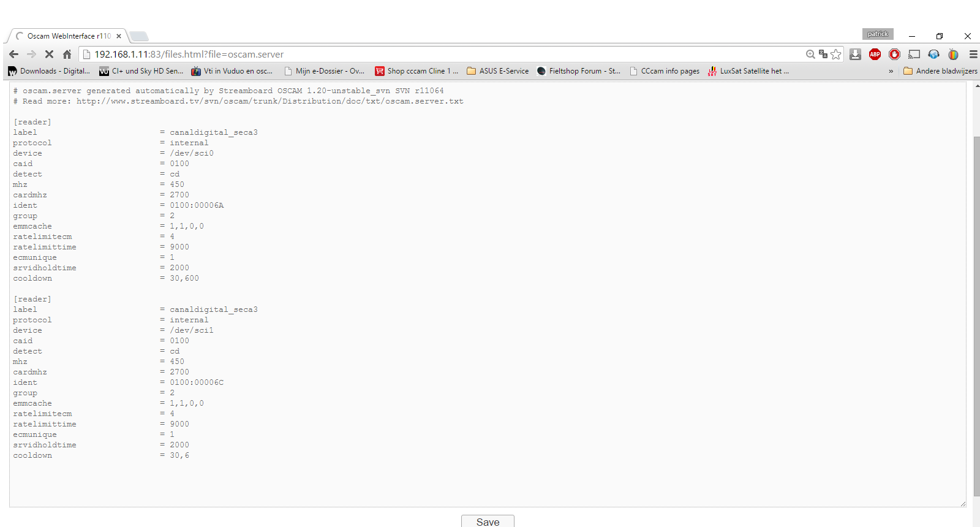980x527 pixels.
Task: Click the first 'srvidholdtime' key
Action: click(45, 268)
